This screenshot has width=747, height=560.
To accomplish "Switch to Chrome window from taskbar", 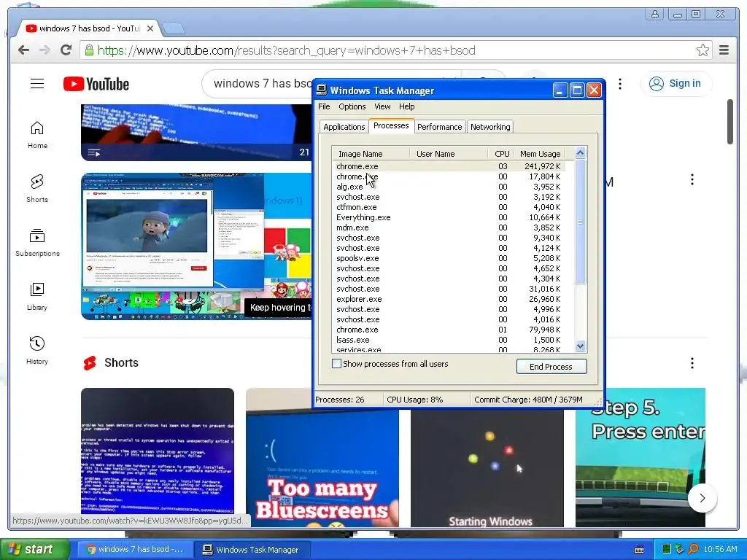I will coord(135,550).
